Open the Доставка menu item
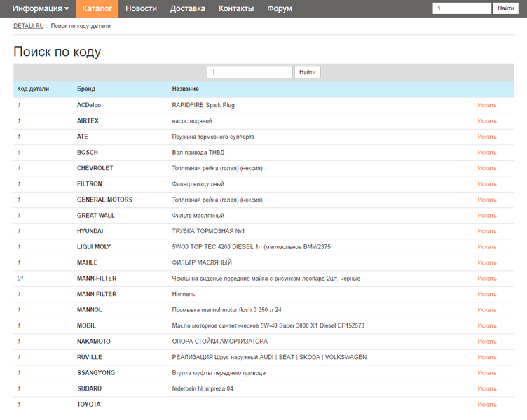The height and width of the screenshot is (420, 527). (x=188, y=8)
